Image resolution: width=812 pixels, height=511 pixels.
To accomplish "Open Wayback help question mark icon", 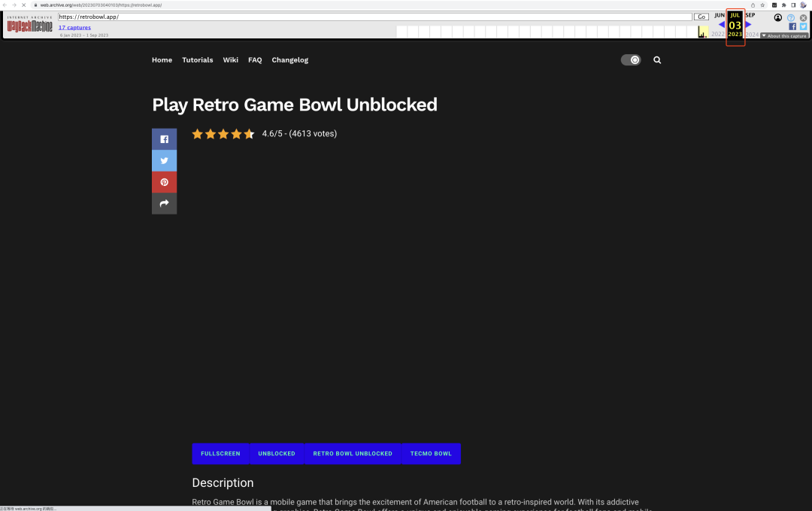I will tap(791, 17).
